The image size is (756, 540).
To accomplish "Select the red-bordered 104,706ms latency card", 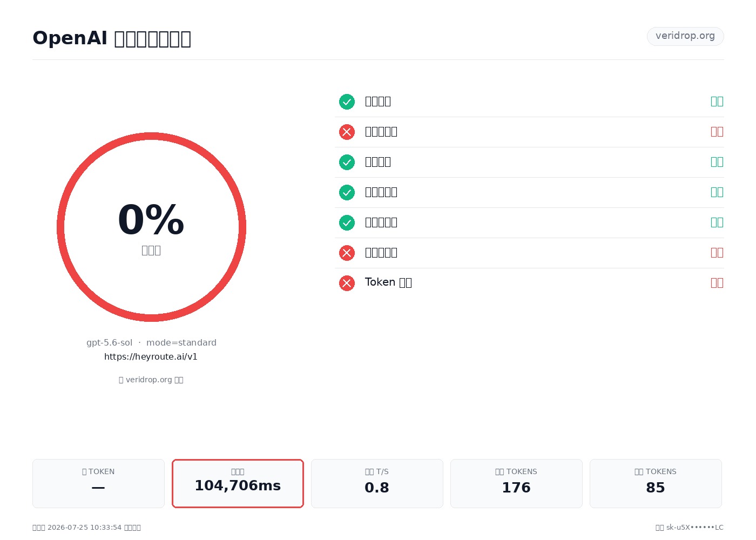I will 238,483.
